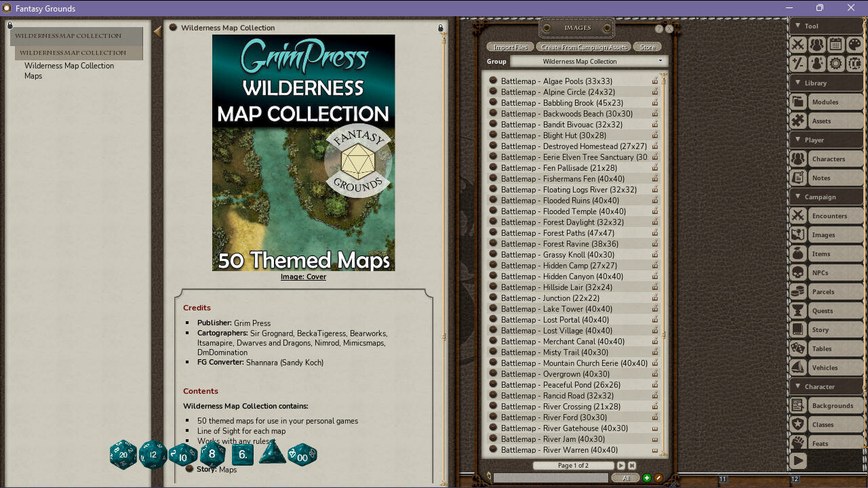Open the Options gear icon
The image size is (868, 488).
point(835,63)
